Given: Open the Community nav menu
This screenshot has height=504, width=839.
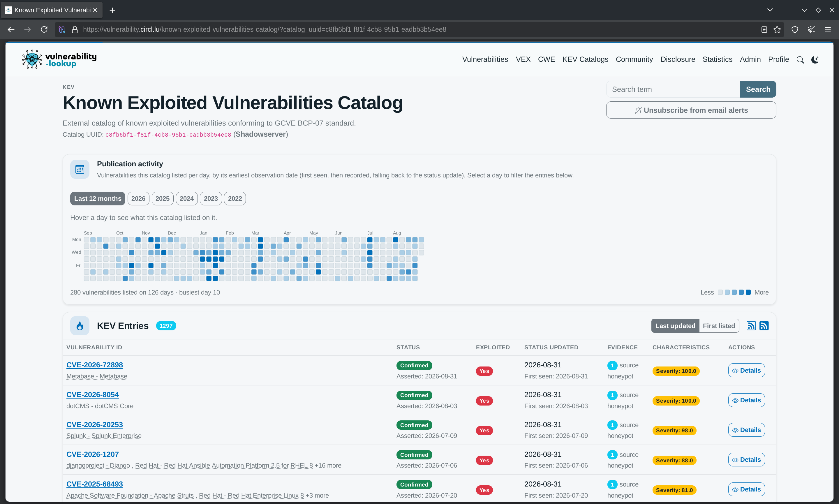Looking at the screenshot, I should pyautogui.click(x=634, y=59).
